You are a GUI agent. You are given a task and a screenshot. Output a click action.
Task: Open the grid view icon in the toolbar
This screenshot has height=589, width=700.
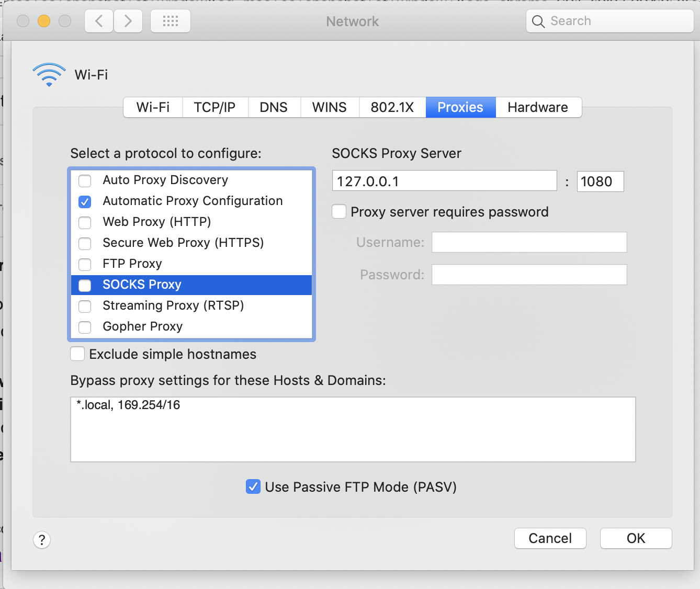click(x=170, y=21)
